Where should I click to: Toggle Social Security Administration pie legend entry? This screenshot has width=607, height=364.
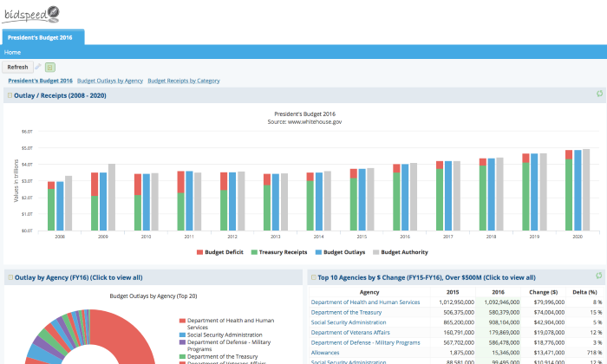pyautogui.click(x=220, y=335)
